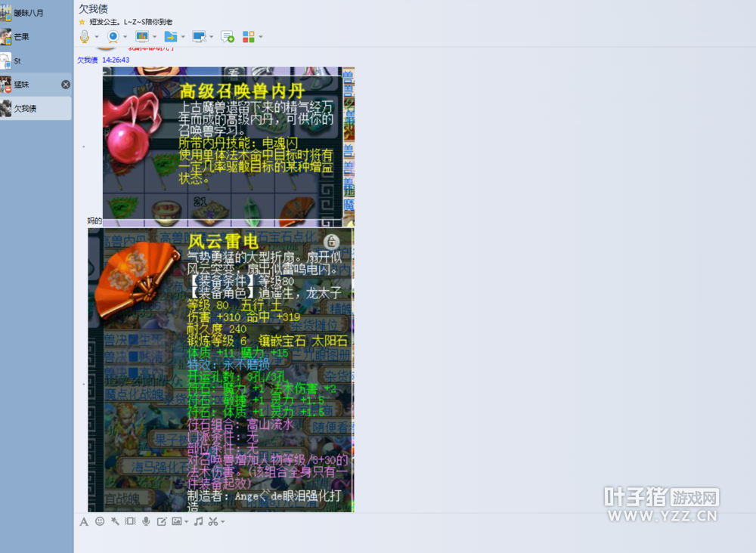
Task: Expand the screenshot scissors options arrow
Action: coord(223,522)
